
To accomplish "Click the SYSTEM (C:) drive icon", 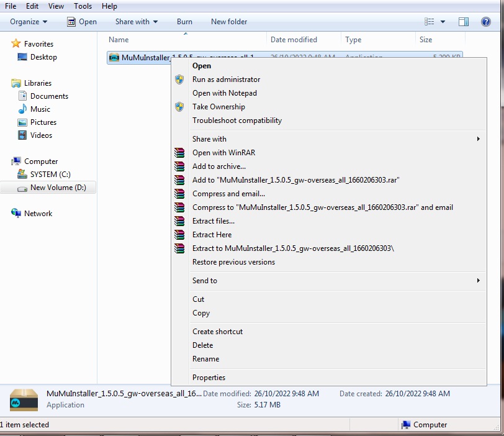I will point(22,175).
